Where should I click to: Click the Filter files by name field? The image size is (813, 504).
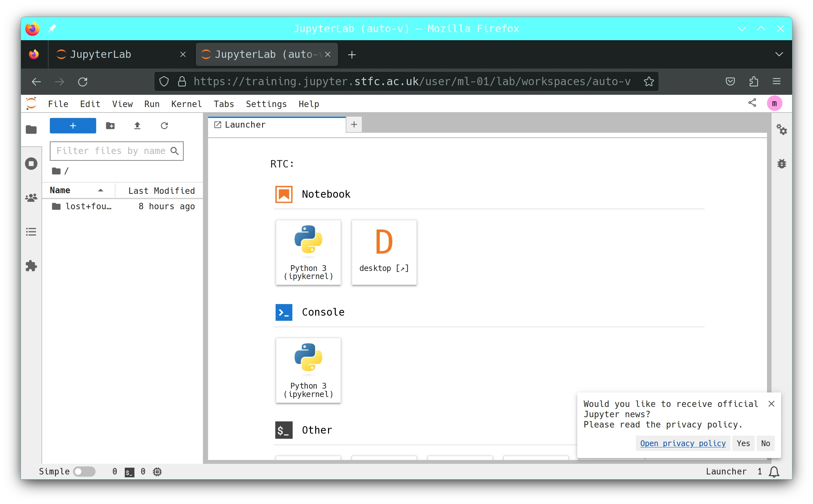[x=111, y=151]
